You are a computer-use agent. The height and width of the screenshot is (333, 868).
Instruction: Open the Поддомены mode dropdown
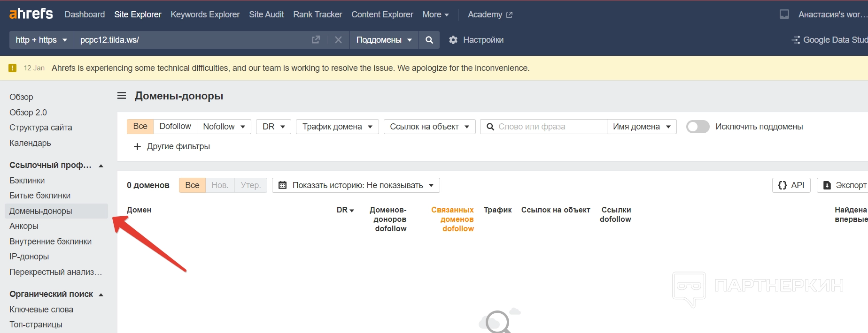[x=384, y=40]
